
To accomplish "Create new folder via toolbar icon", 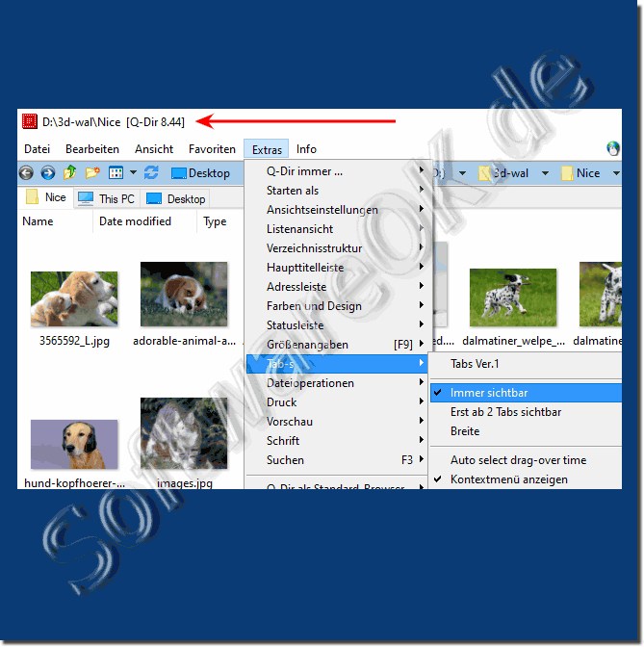I will [92, 172].
